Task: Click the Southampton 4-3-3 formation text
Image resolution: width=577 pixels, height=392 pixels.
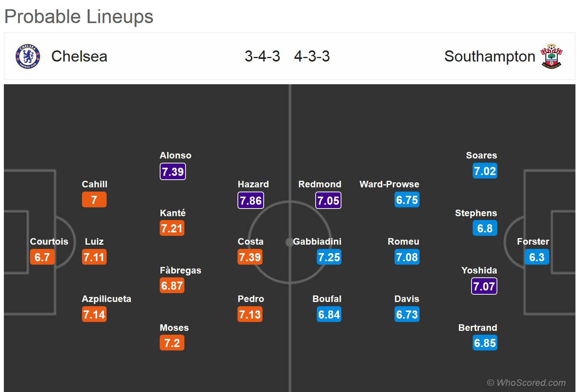Action: click(312, 57)
